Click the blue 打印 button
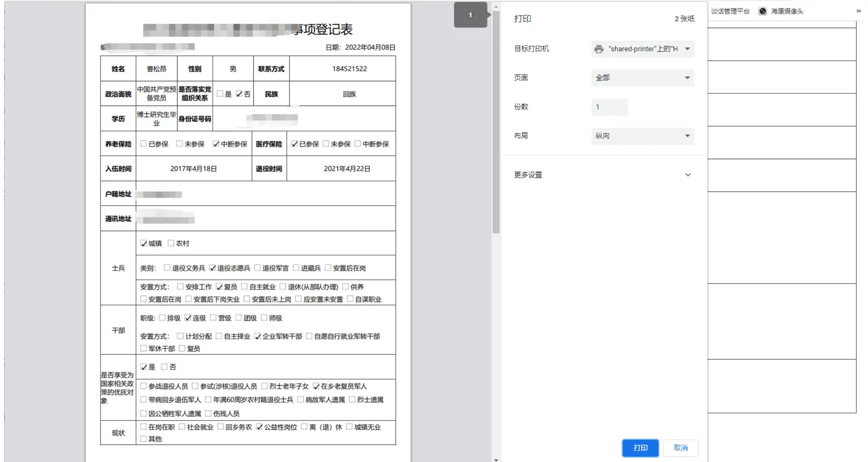The height and width of the screenshot is (462, 868). point(640,448)
